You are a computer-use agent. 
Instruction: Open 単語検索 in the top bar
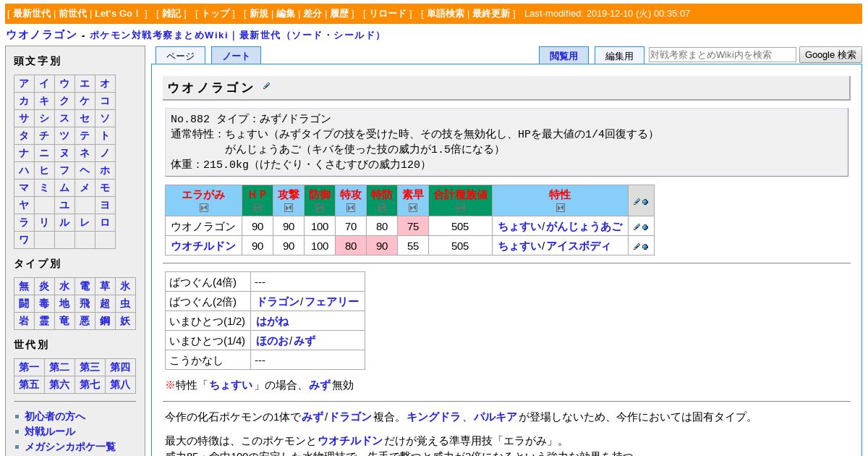pyautogui.click(x=446, y=14)
